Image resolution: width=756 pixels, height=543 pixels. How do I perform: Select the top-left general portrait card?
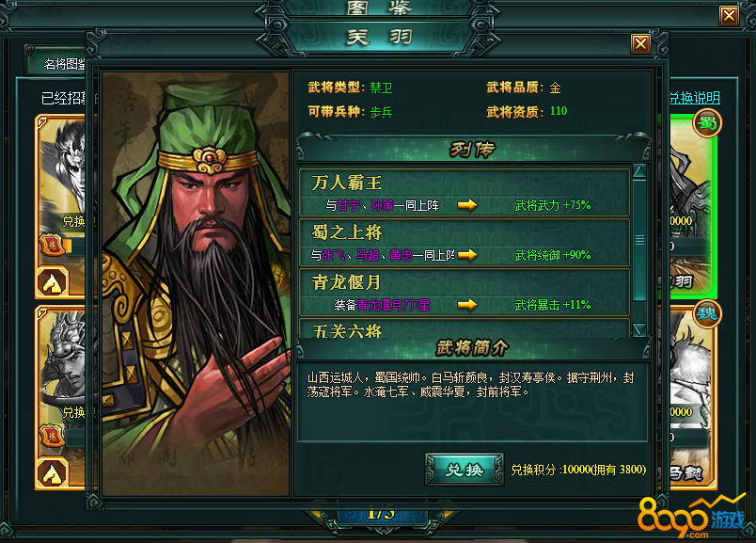(61, 207)
